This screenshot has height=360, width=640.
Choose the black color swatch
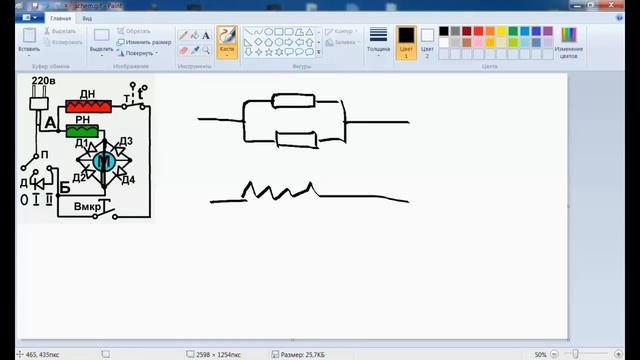tap(444, 31)
